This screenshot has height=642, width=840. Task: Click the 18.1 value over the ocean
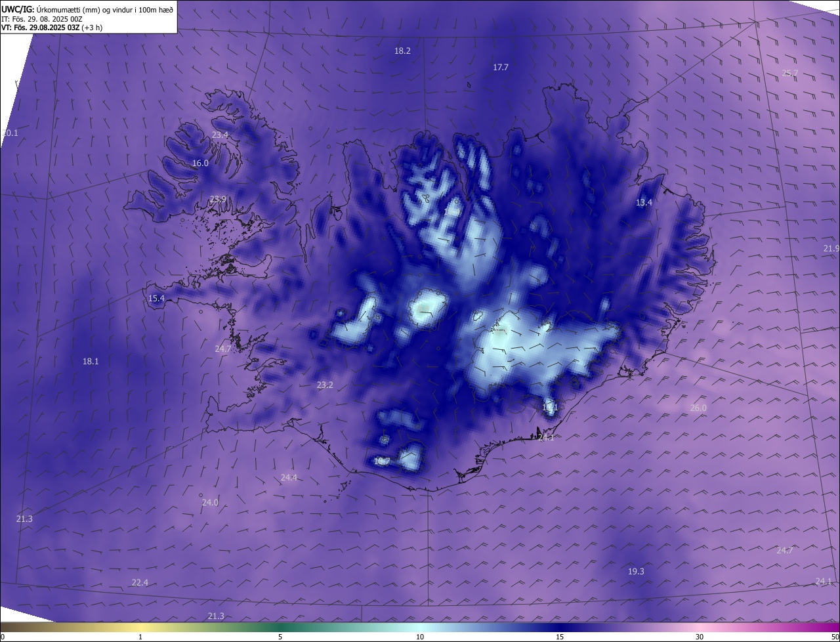[91, 361]
